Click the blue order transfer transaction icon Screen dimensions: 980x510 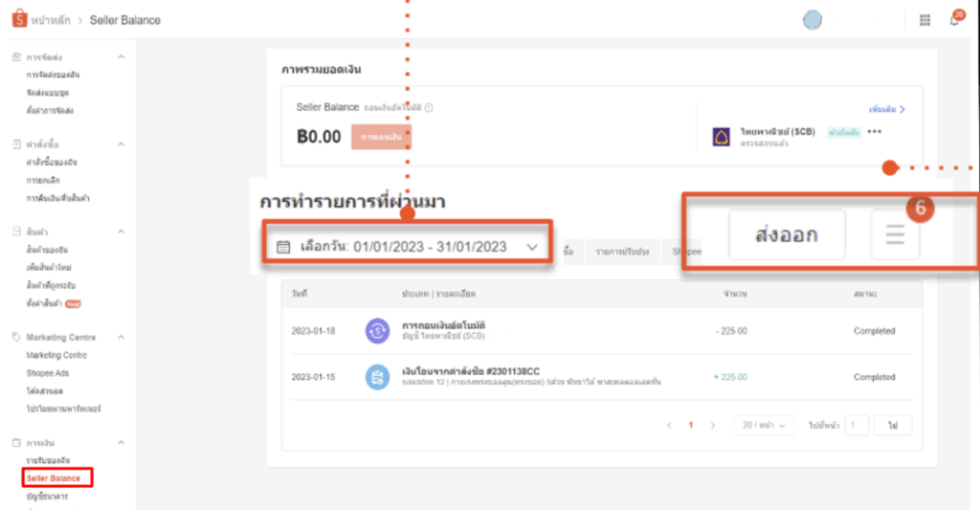(377, 377)
